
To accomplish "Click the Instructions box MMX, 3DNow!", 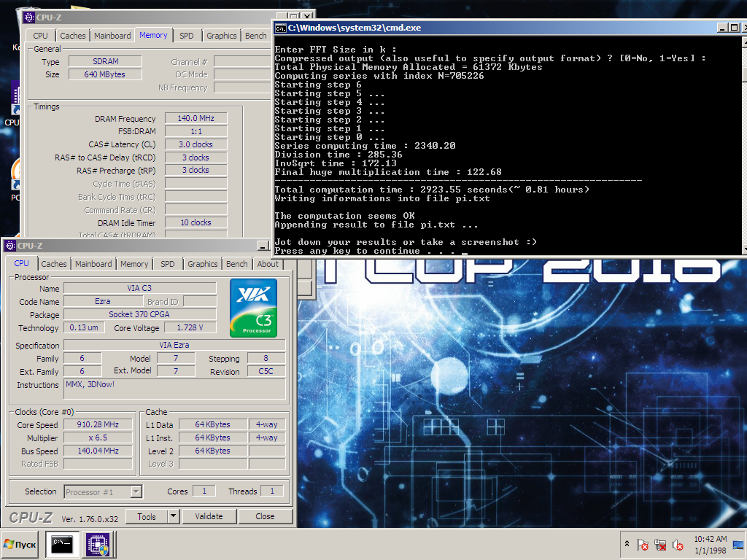I will click(174, 389).
